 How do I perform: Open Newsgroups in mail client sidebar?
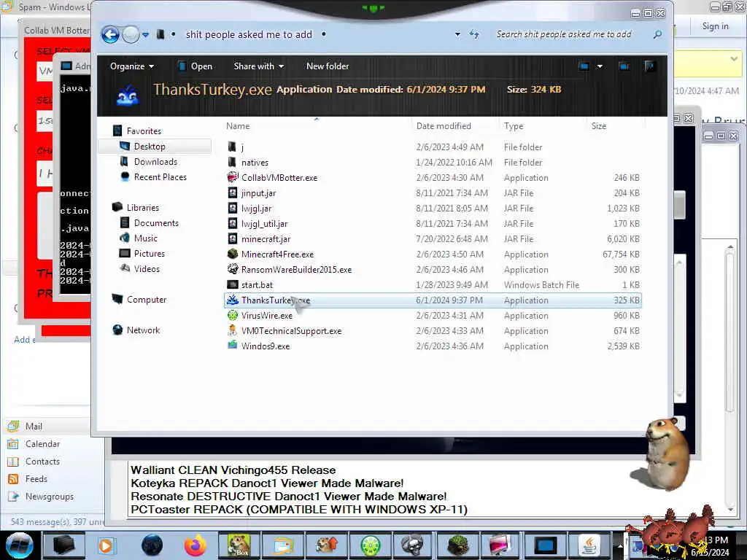coord(50,497)
